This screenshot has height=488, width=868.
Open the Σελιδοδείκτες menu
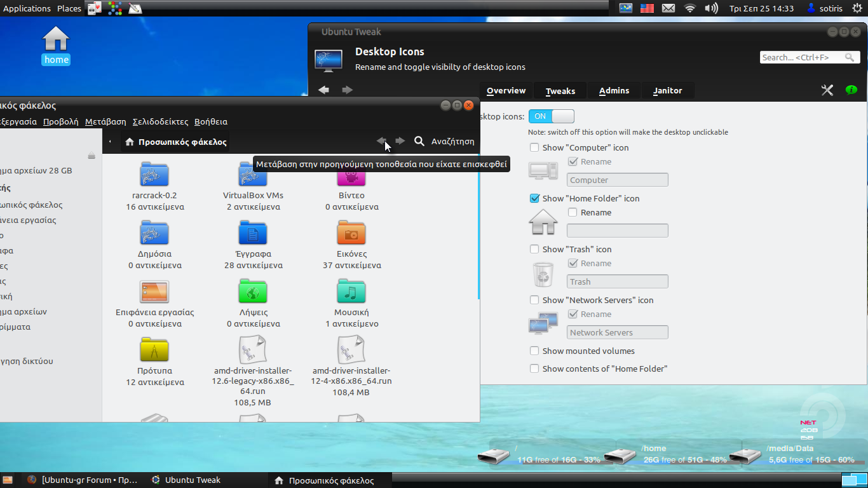(160, 121)
